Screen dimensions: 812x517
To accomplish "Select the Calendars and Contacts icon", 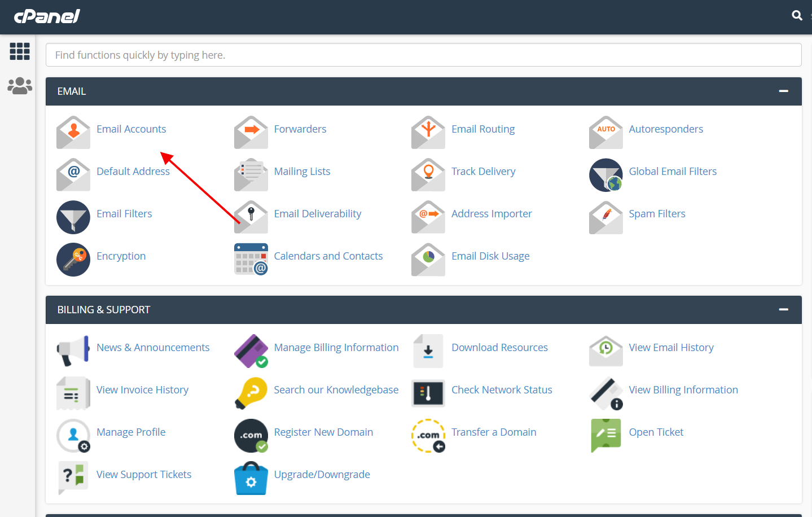I will (251, 259).
